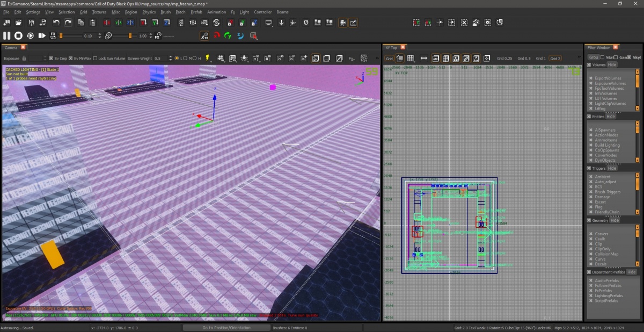Select the M radio button in Camera toolbar
The height and width of the screenshot is (332, 644).
click(186, 58)
